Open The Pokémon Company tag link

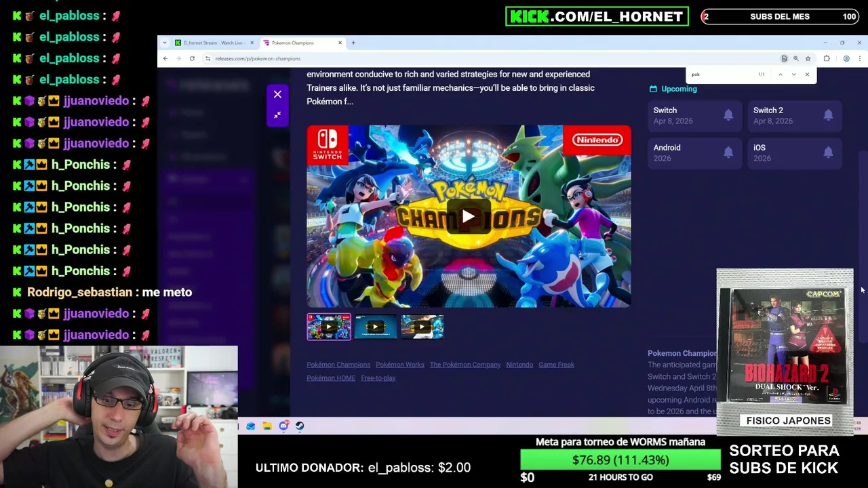465,365
